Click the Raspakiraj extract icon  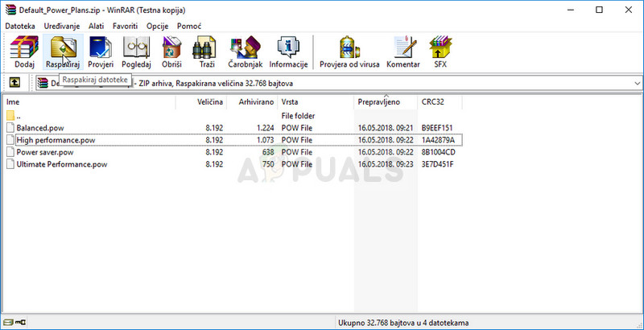point(63,52)
